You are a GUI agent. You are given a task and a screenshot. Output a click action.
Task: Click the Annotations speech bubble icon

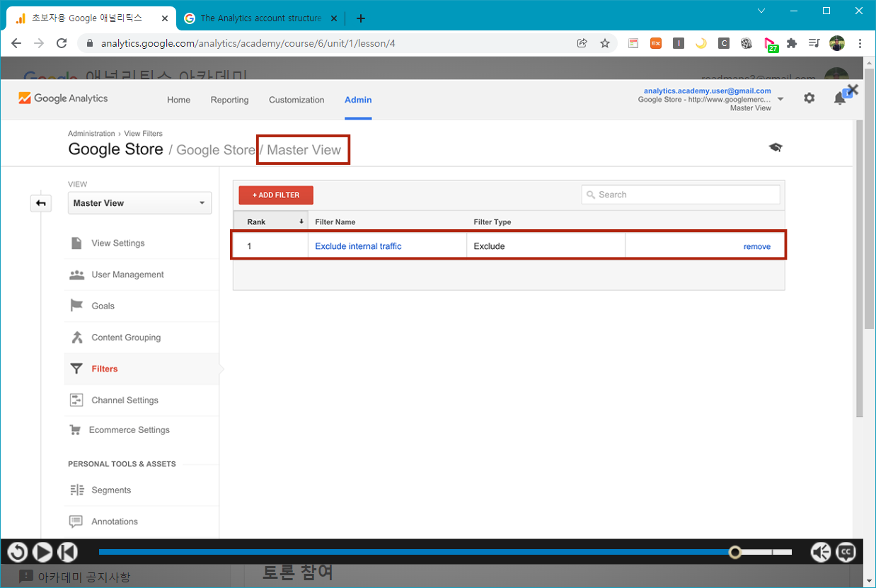(x=76, y=521)
